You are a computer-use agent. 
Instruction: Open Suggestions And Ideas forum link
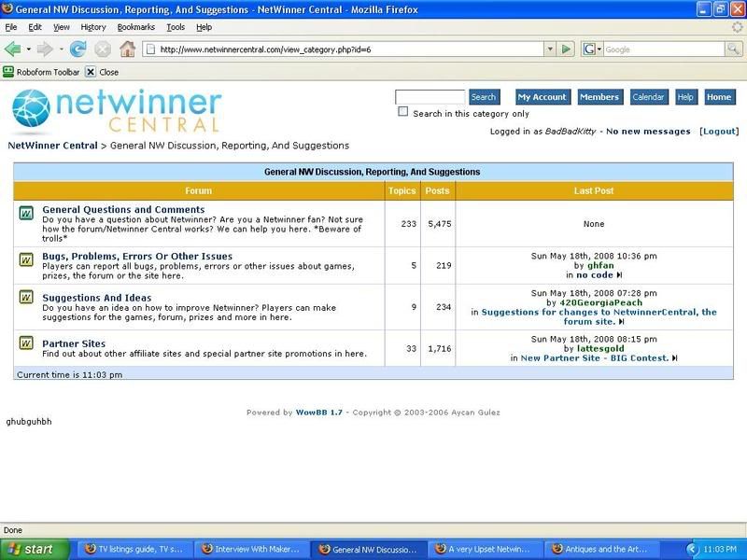(x=97, y=298)
